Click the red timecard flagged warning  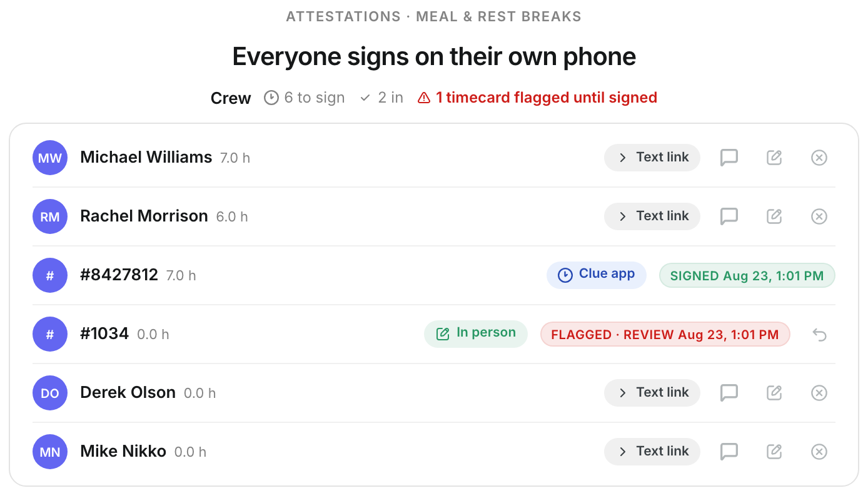pos(537,98)
